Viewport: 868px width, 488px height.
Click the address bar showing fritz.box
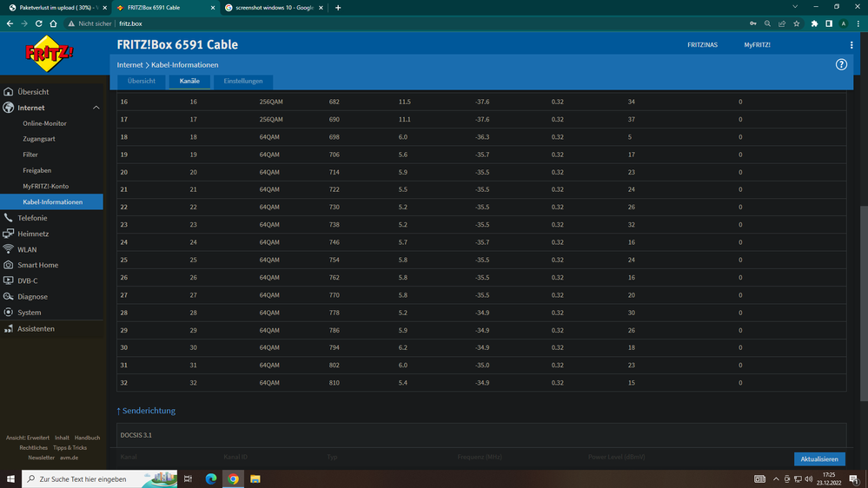tap(404, 23)
